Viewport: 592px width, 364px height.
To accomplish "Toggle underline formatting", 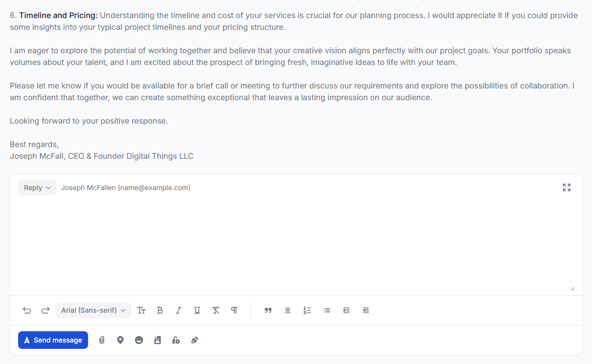I will [x=197, y=310].
